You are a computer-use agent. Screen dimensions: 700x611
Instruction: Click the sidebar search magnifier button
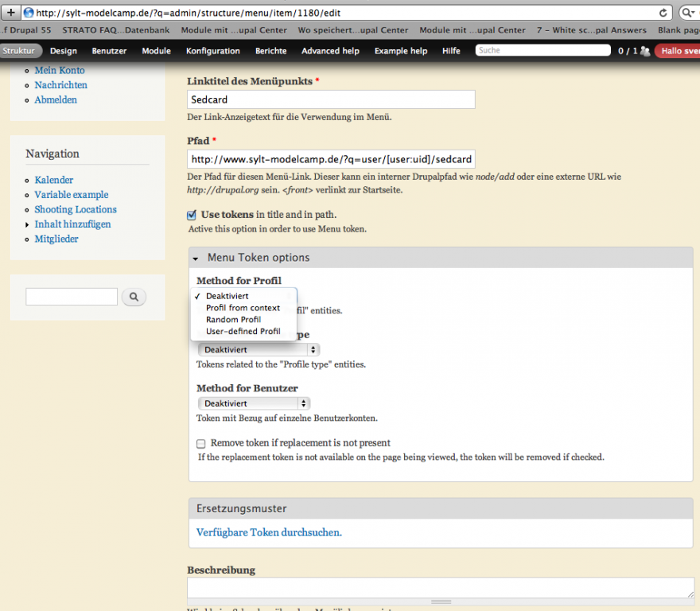tap(134, 297)
